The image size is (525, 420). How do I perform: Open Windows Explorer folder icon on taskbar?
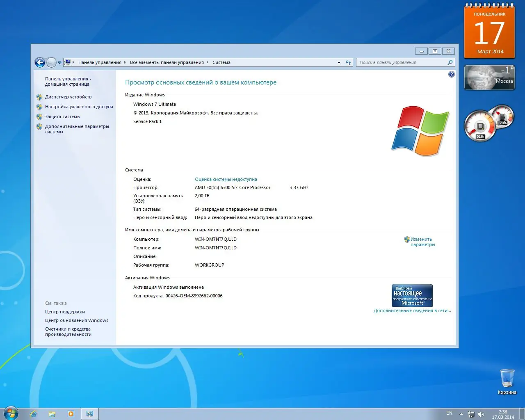click(52, 414)
